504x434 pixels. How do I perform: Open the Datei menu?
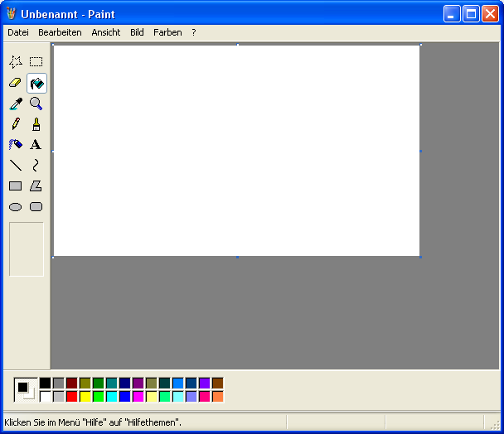click(x=18, y=32)
